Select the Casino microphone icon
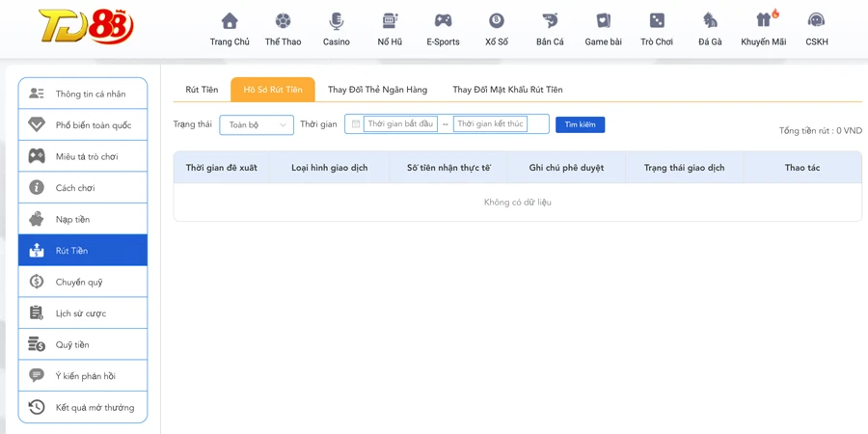Screen dimensions: 868x434 coord(336,21)
